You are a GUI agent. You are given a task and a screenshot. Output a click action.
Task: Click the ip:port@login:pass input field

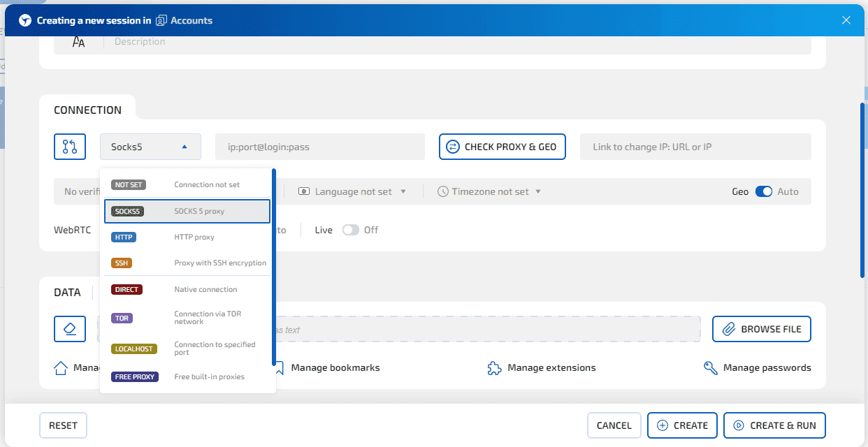[x=319, y=147]
